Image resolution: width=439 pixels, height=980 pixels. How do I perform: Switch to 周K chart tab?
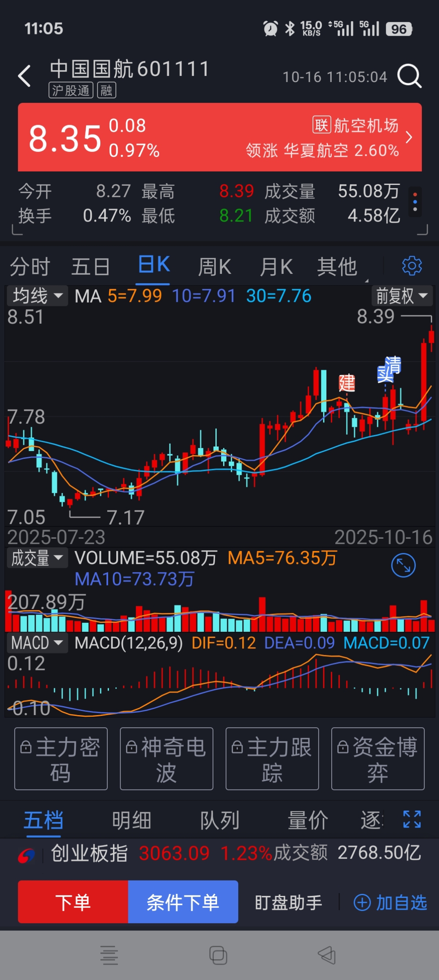[x=215, y=267]
